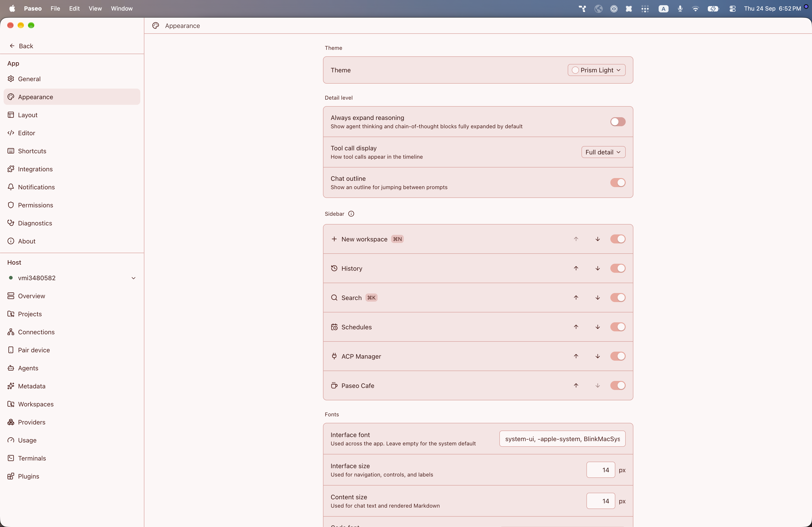Move Schedules down with its arrow
The image size is (812, 527).
(598, 327)
